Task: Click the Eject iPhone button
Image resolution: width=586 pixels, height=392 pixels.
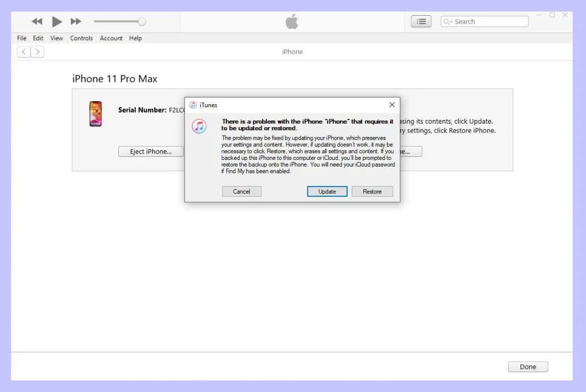Action: click(x=150, y=151)
